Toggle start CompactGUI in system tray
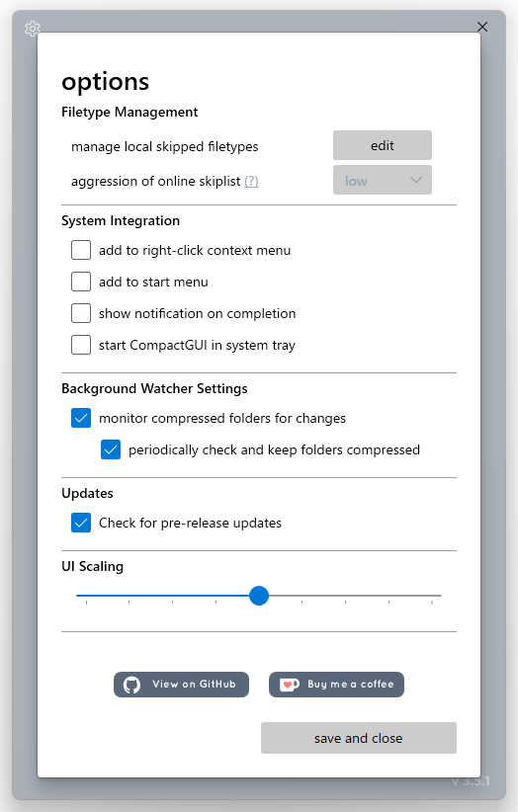518x812 pixels. [x=81, y=345]
